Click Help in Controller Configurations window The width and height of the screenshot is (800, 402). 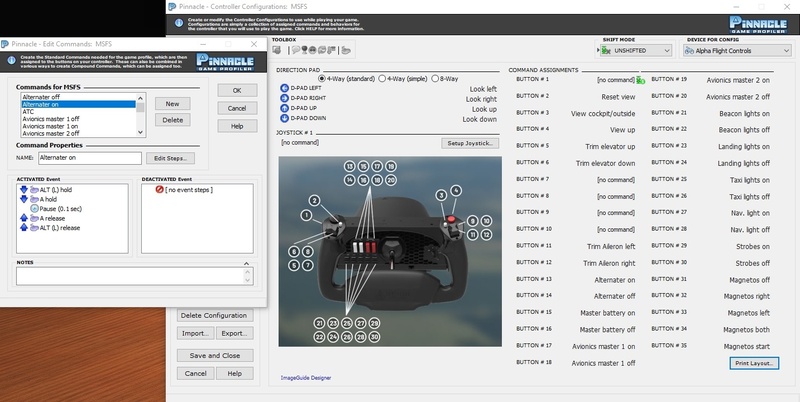[234, 373]
